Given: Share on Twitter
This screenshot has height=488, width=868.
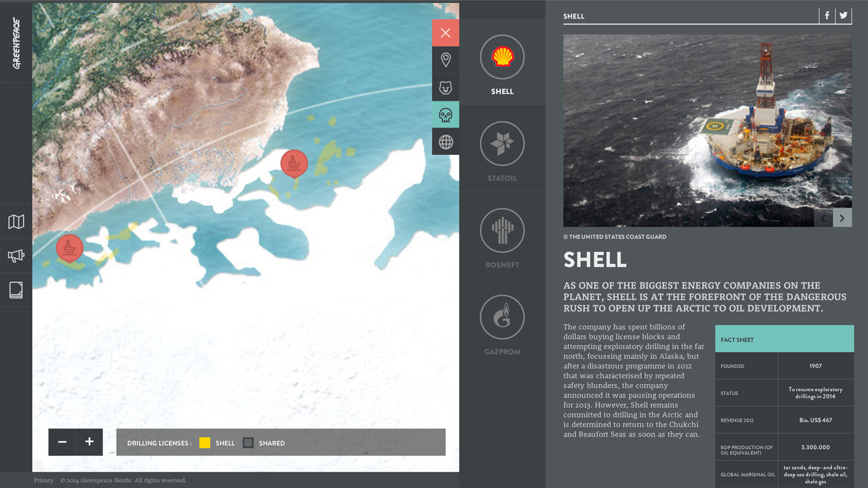Looking at the screenshot, I should [844, 16].
